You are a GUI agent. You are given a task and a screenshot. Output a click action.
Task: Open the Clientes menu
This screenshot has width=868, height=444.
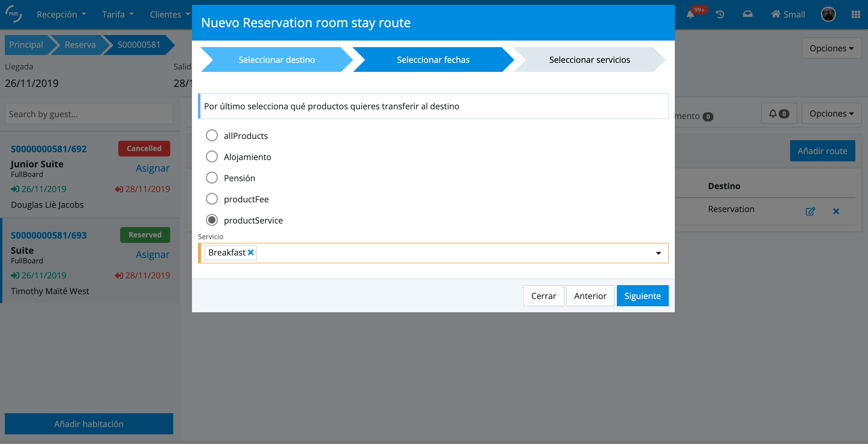(x=170, y=14)
